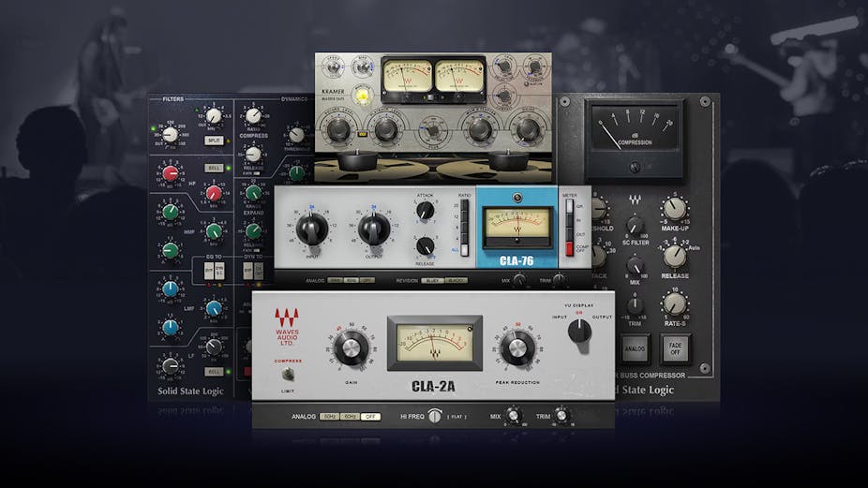Image resolution: width=868 pixels, height=488 pixels.
Task: Click the SSL compressor Make-Up knob
Action: point(674,208)
